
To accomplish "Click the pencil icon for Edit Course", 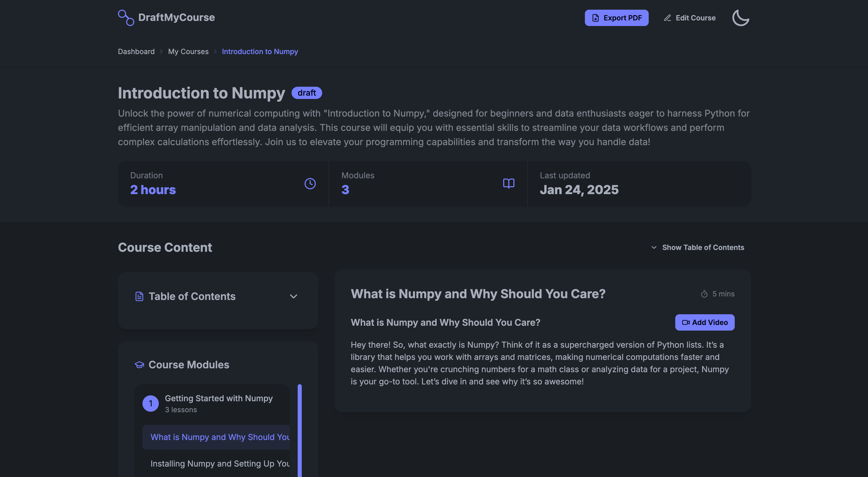I will [x=667, y=18].
